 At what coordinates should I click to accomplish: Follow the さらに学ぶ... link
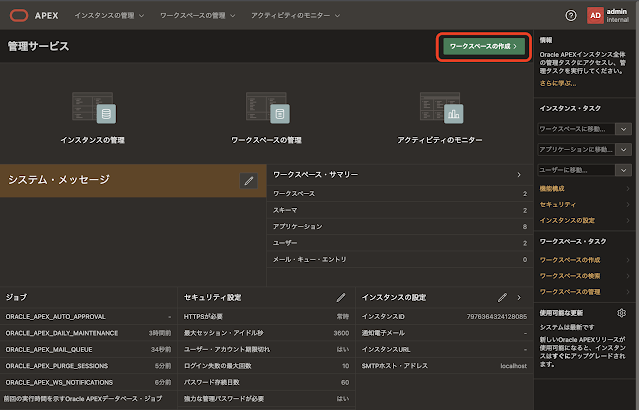point(558,83)
